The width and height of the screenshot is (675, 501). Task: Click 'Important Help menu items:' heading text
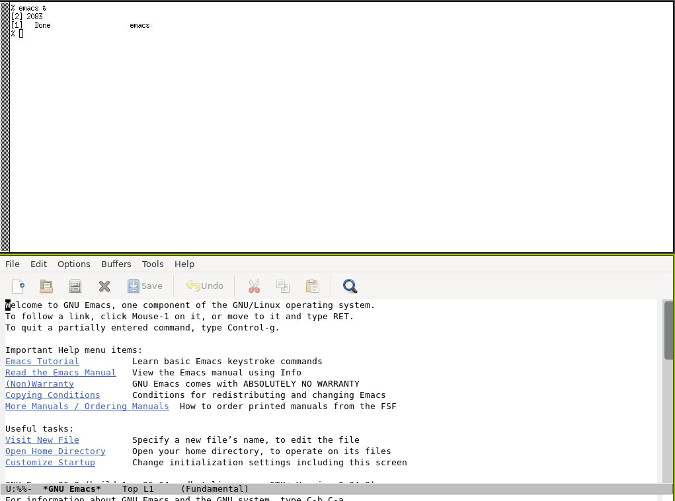[x=74, y=350]
